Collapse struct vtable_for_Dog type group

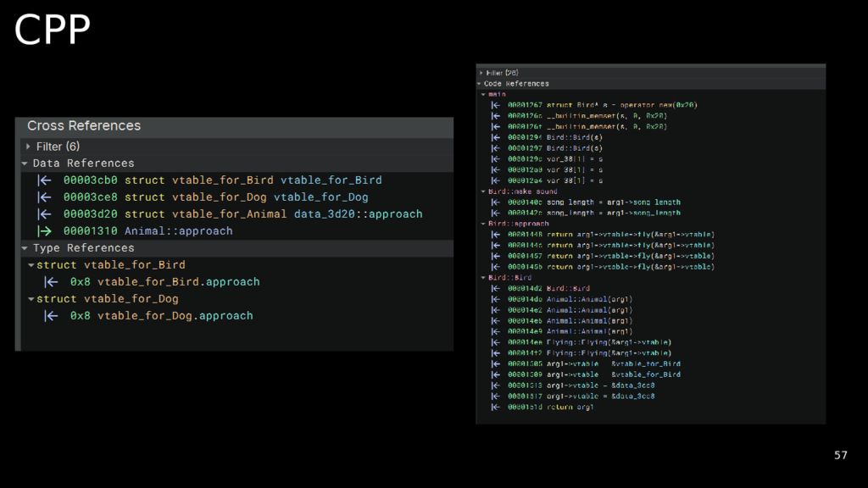[31, 299]
